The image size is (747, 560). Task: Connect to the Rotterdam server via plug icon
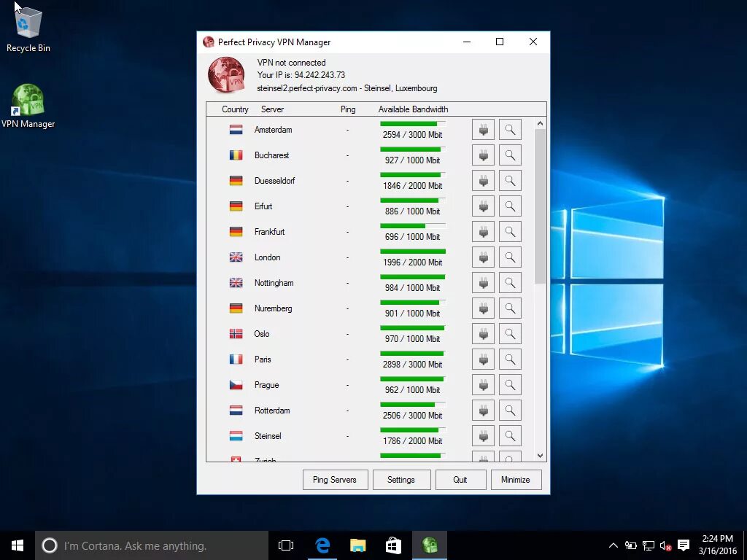tap(483, 411)
